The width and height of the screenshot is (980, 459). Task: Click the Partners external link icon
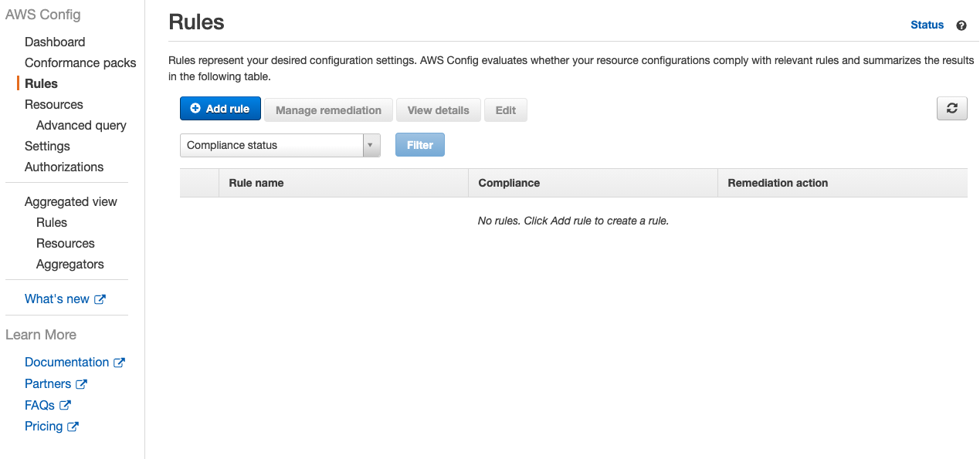pos(81,383)
